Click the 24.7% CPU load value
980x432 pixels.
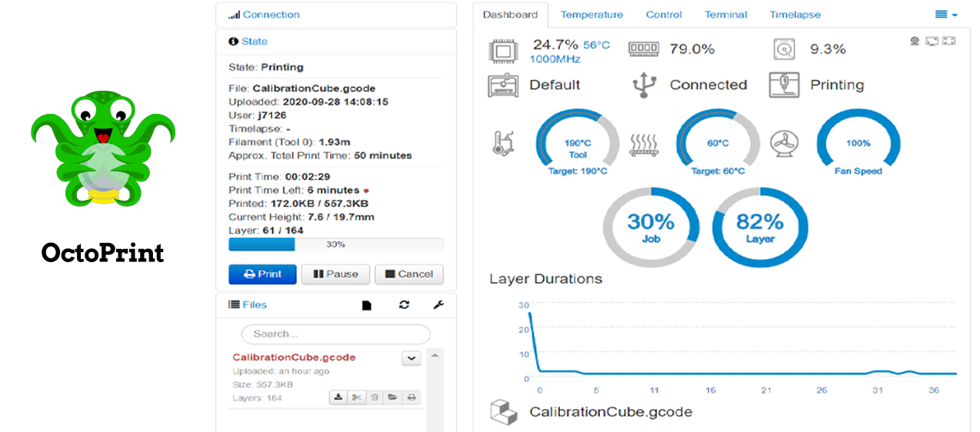coord(555,45)
